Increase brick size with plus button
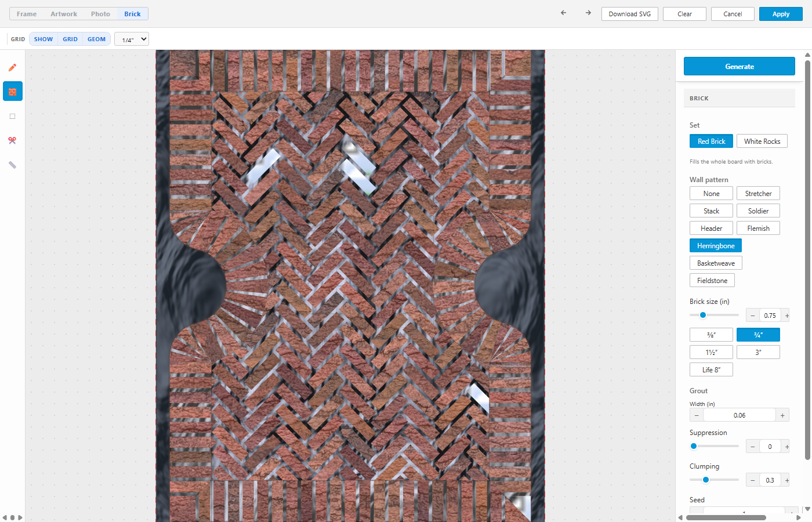 click(x=786, y=316)
